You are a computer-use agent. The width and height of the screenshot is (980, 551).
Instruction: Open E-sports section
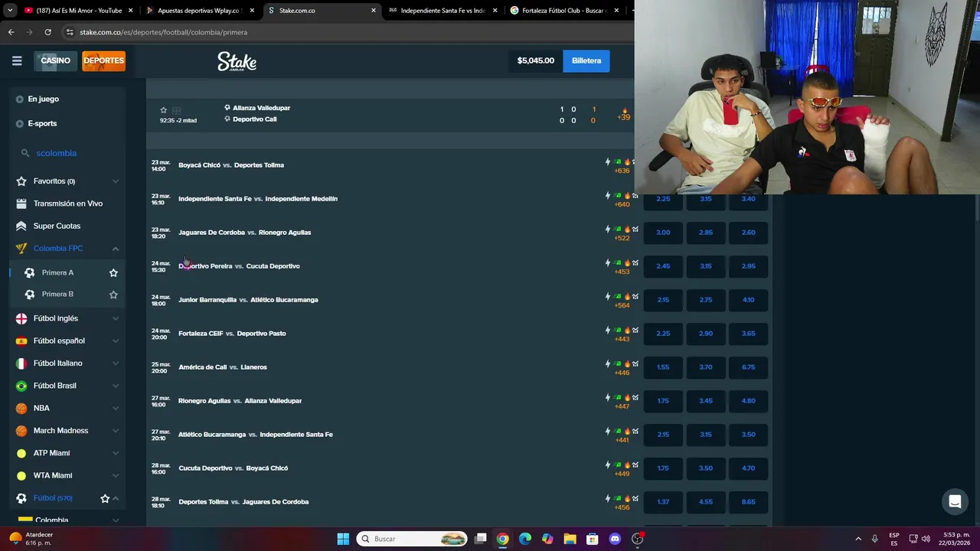tap(42, 123)
